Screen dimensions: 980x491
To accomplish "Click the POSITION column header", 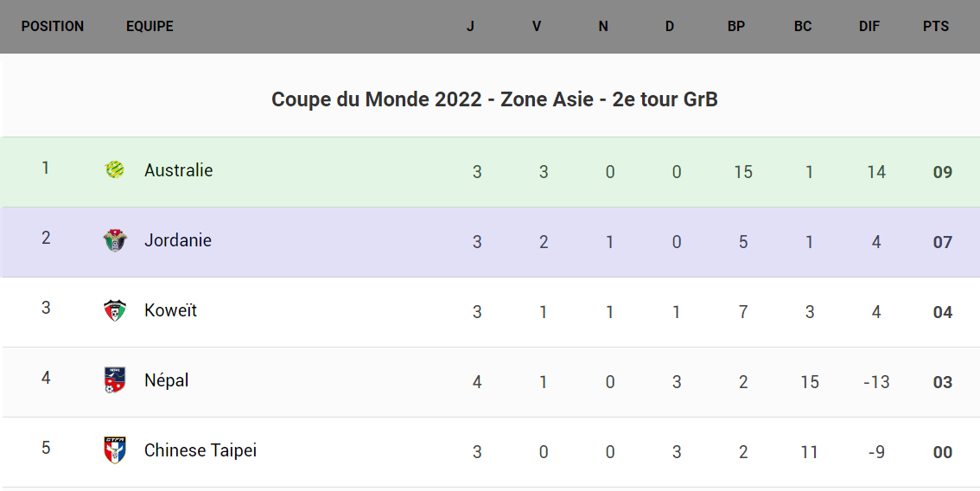I will point(53,26).
